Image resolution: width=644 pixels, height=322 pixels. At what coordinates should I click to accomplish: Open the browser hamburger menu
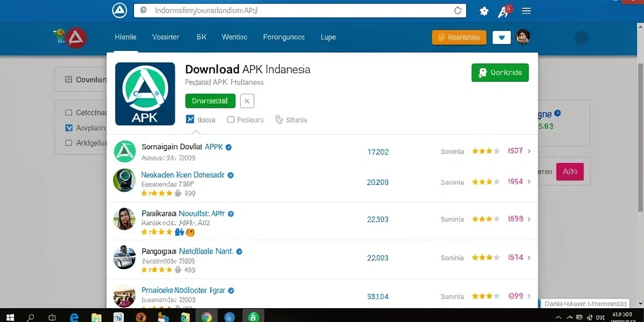(526, 11)
